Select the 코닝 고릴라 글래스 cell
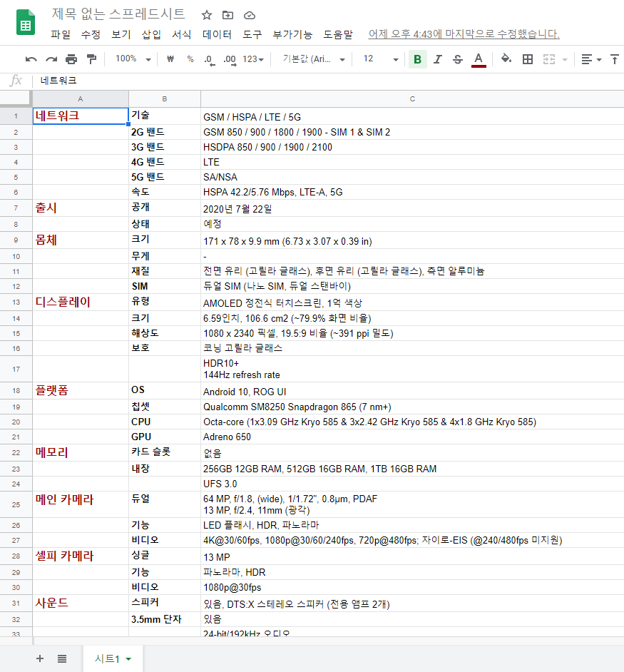624x672 pixels. (x=412, y=348)
